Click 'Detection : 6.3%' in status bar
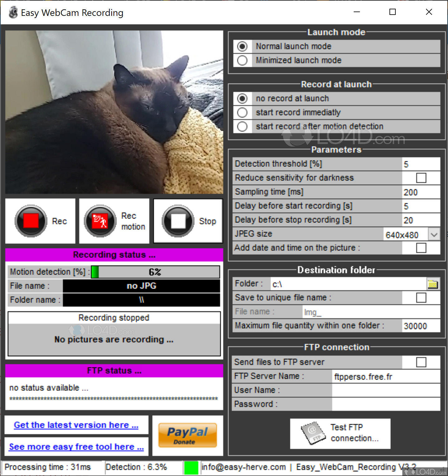This screenshot has width=448, height=476. [136, 467]
